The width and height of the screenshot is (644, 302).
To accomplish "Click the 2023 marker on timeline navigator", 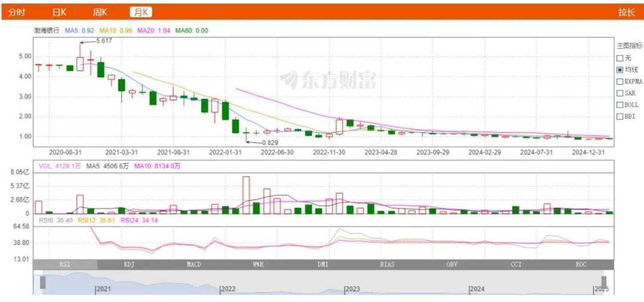I will pyautogui.click(x=352, y=289).
